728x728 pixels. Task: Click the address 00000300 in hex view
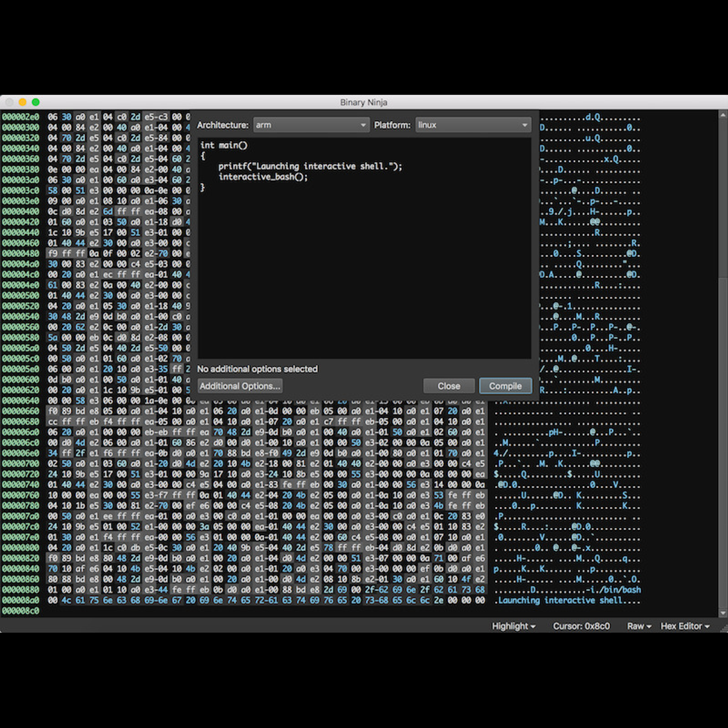pos(20,127)
